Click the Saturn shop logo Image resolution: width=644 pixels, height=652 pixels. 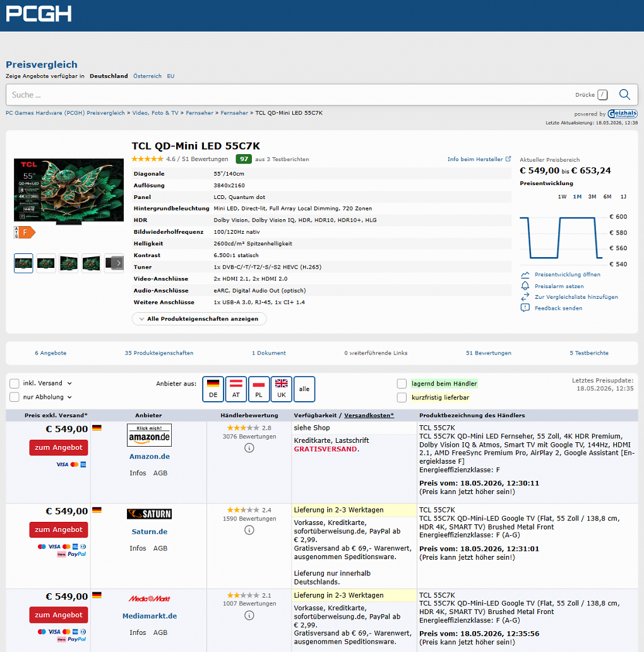(149, 514)
